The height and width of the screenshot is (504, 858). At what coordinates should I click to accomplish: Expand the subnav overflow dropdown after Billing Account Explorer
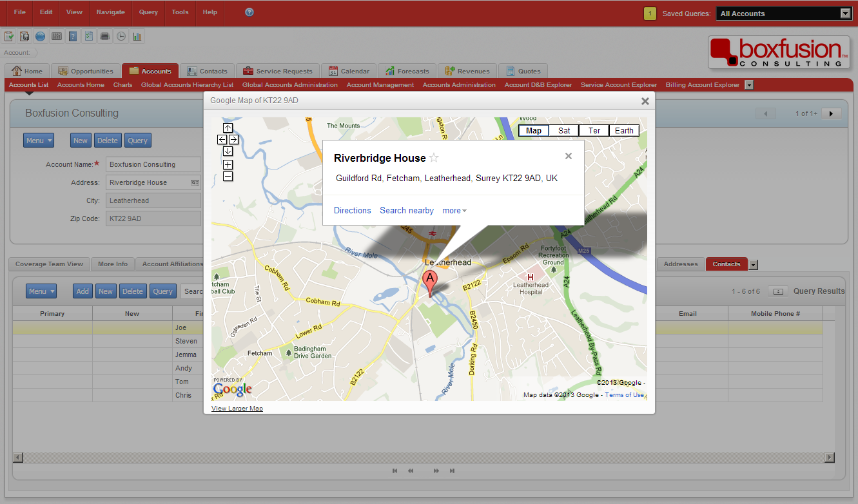click(x=748, y=85)
